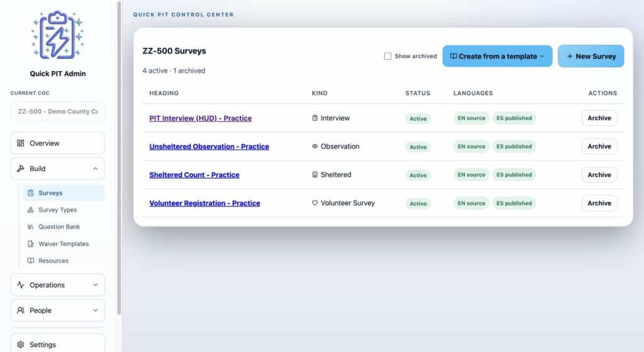Click Active status badge for PIT Interview
The width and height of the screenshot is (644, 352).
tap(418, 118)
